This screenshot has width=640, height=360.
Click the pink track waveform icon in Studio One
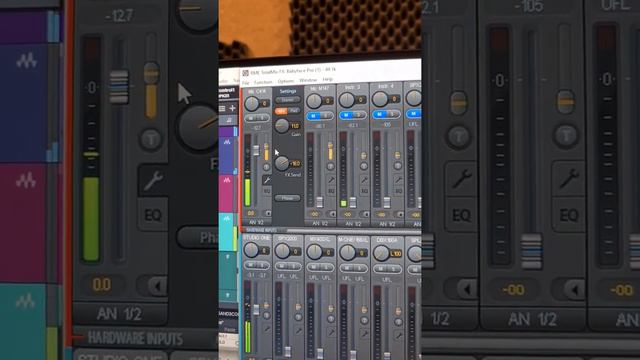(227, 180)
